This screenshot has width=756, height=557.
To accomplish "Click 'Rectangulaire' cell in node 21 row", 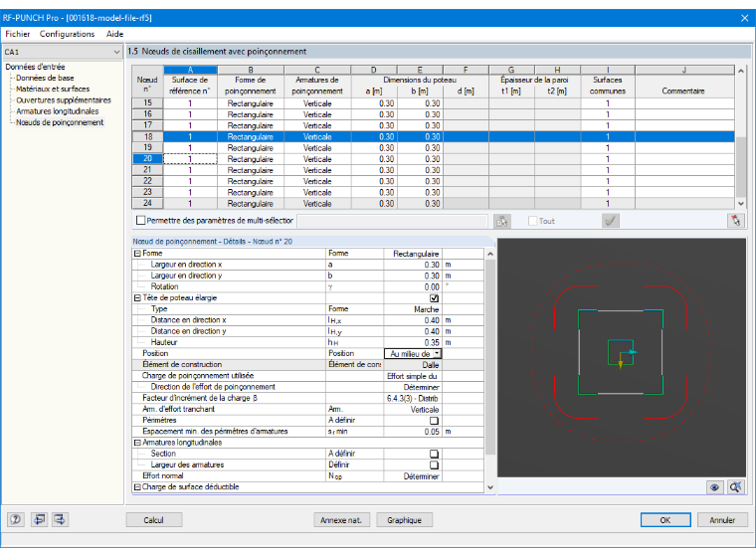I will 251,170.
